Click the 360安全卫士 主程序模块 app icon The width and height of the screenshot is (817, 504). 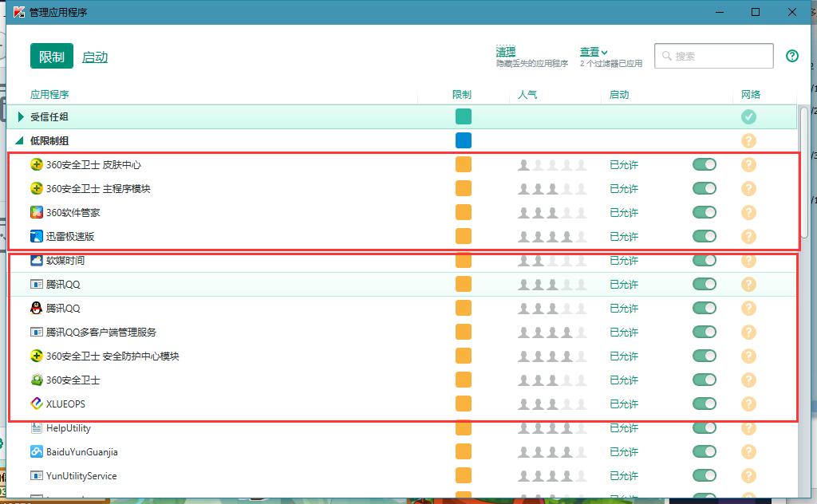coord(37,188)
